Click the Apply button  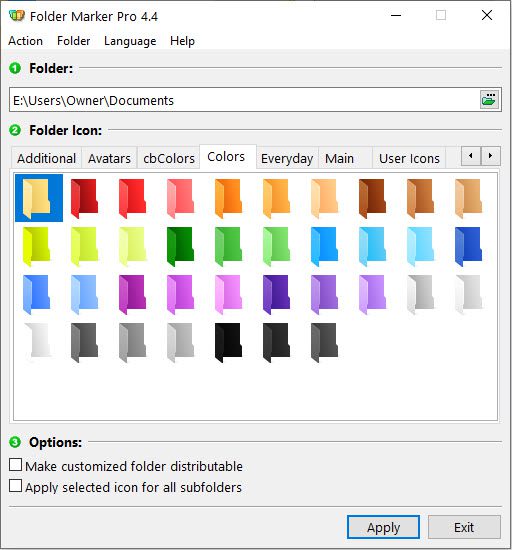[x=383, y=527]
